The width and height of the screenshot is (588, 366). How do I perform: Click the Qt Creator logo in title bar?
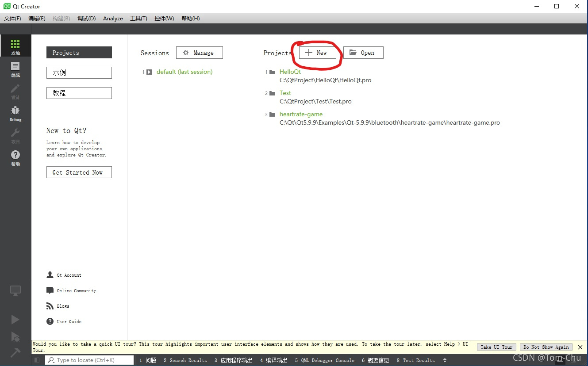pos(7,6)
